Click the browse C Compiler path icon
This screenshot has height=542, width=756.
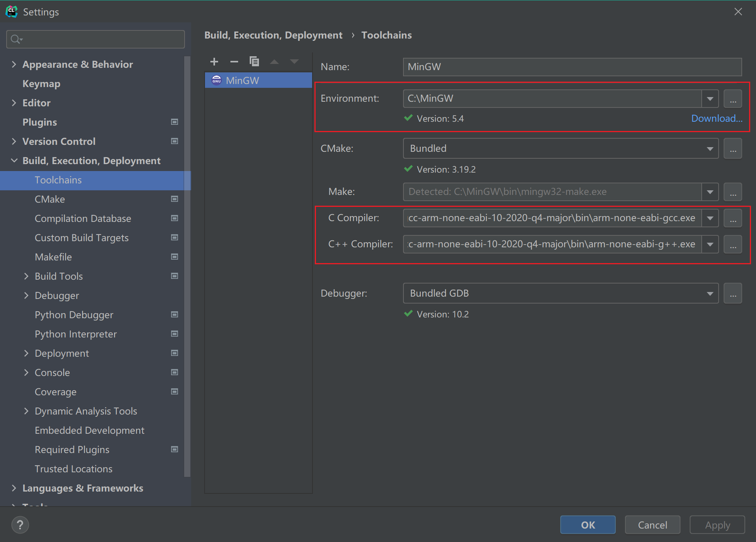point(732,218)
